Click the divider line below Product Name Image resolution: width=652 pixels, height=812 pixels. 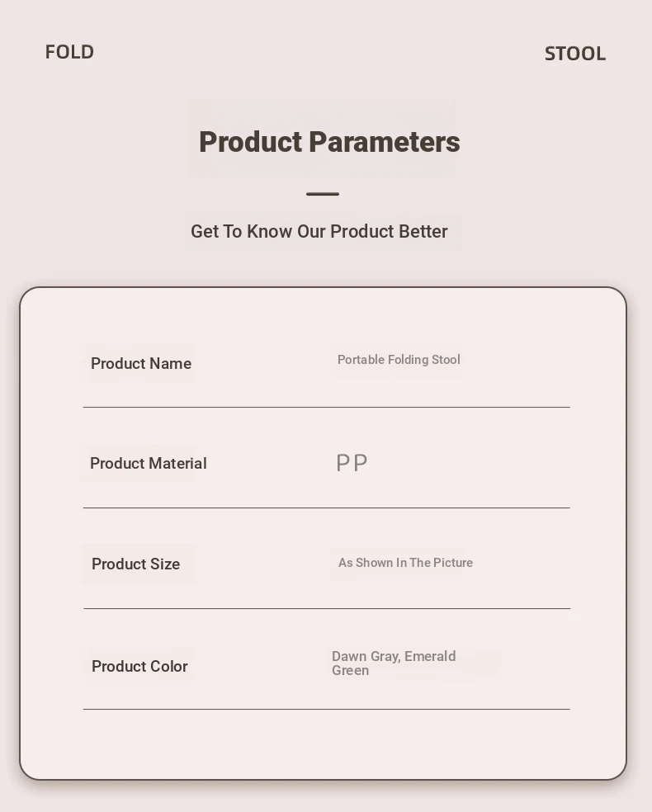[x=326, y=407]
